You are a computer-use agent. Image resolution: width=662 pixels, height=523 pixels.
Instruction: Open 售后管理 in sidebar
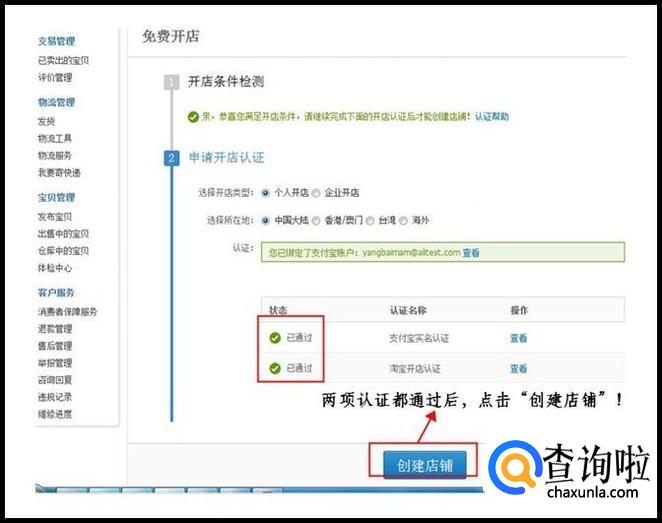click(x=55, y=346)
